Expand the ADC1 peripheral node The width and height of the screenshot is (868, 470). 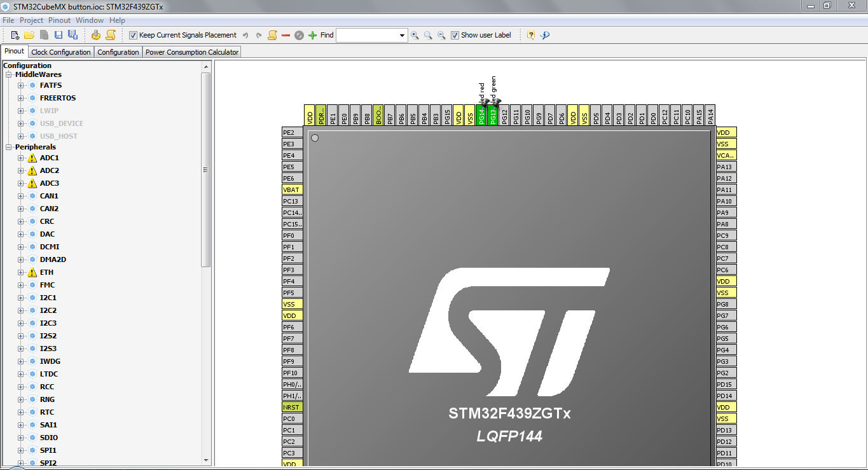pyautogui.click(x=20, y=158)
